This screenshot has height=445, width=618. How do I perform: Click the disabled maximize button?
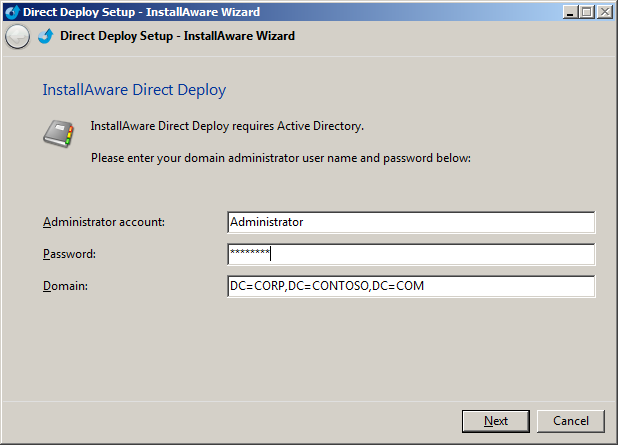click(586, 12)
